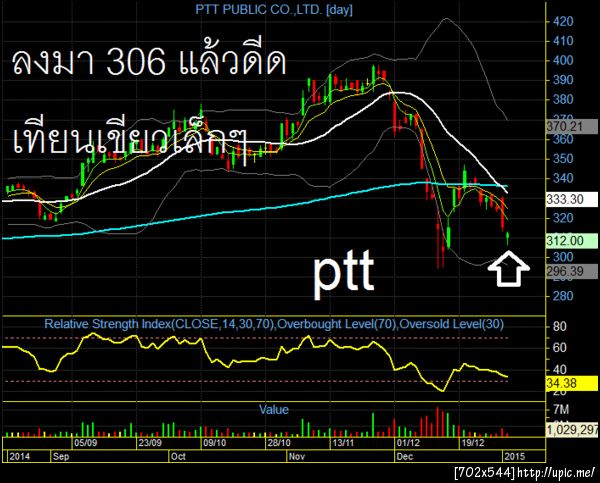Click the Sep month label
Image resolution: width=600 pixels, height=483 pixels.
point(61,456)
